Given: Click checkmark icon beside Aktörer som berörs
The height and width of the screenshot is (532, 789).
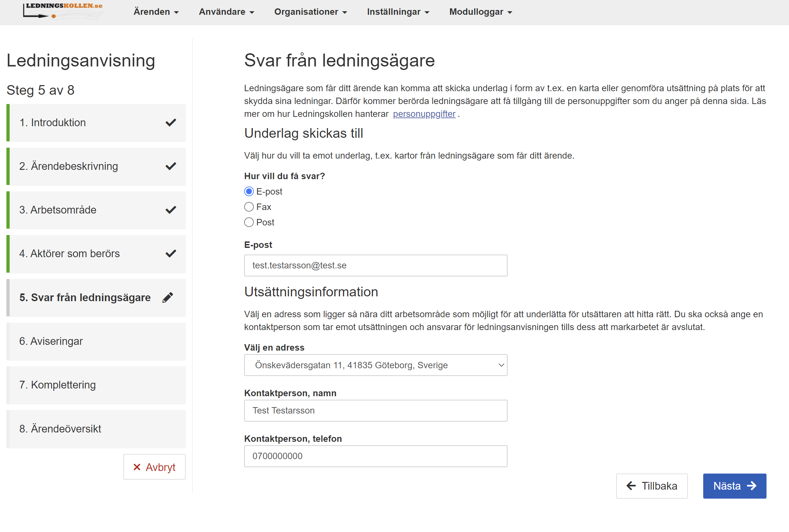Looking at the screenshot, I should click(x=171, y=253).
